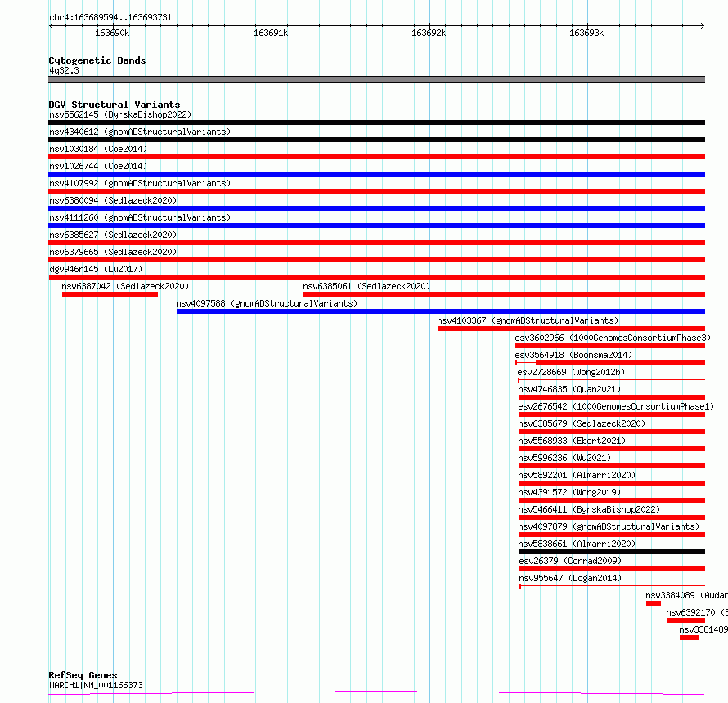Click the Cytogenetic Bands track title
The image size is (728, 703).
97,60
